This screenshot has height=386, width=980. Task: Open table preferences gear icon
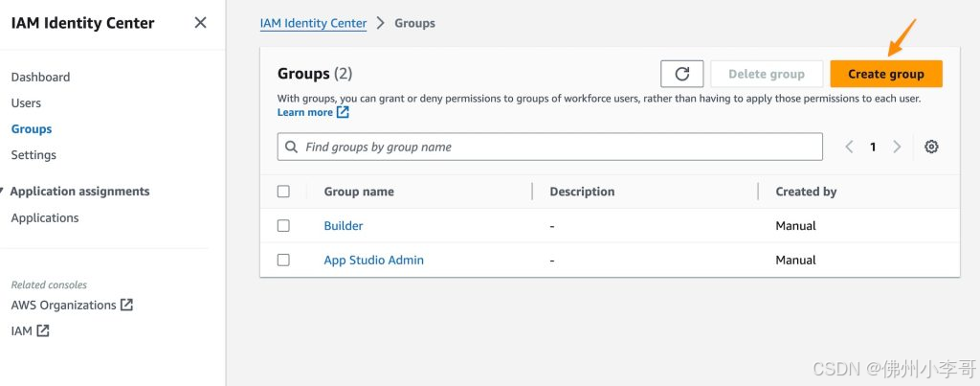pos(931,147)
